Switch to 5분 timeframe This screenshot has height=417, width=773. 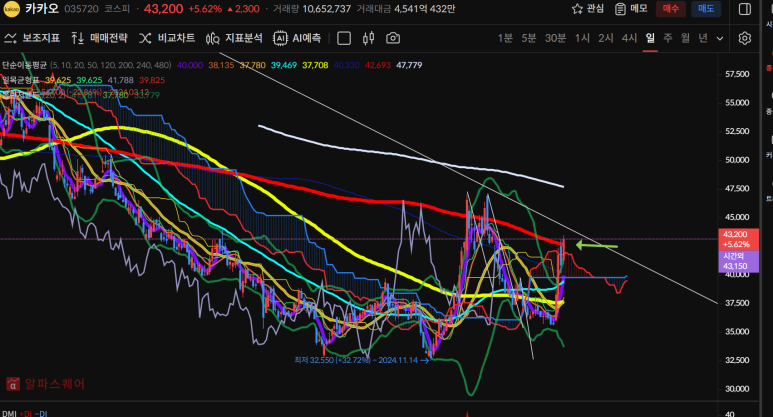click(529, 38)
